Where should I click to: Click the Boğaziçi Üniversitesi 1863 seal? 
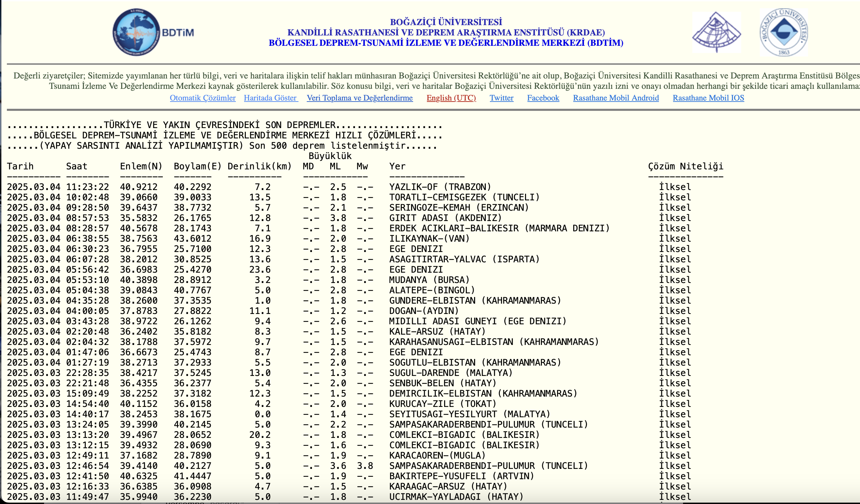pyautogui.click(x=784, y=32)
